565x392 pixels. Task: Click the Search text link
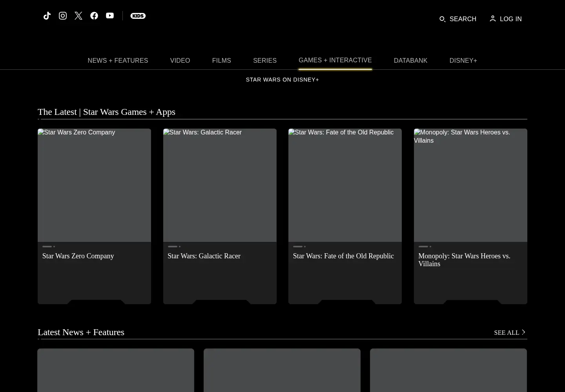463,19
